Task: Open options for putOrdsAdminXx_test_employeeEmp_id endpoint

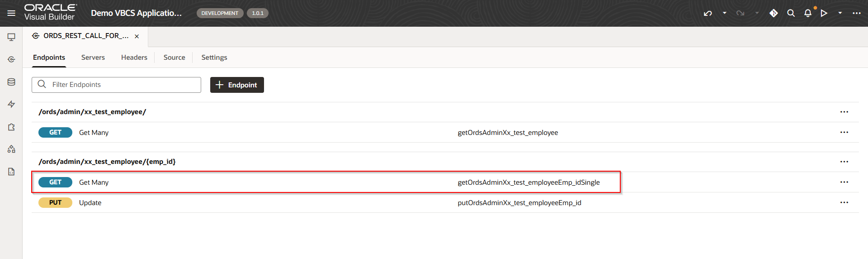Action: pyautogui.click(x=844, y=202)
